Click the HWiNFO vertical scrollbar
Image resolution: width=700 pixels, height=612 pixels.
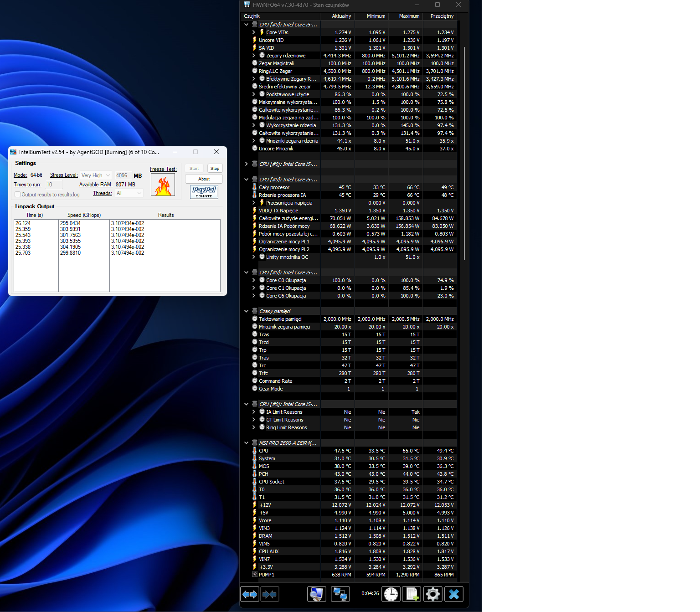[464, 153]
